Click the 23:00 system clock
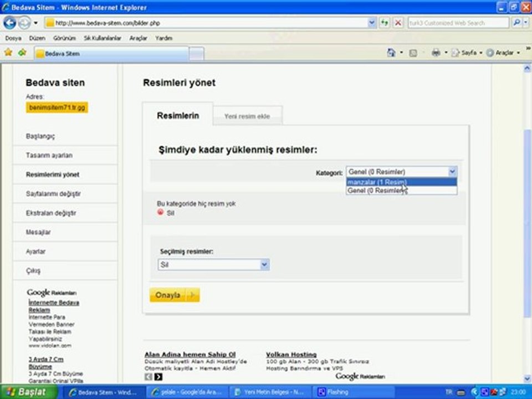Image resolution: width=532 pixels, height=399 pixels. pyautogui.click(x=518, y=392)
